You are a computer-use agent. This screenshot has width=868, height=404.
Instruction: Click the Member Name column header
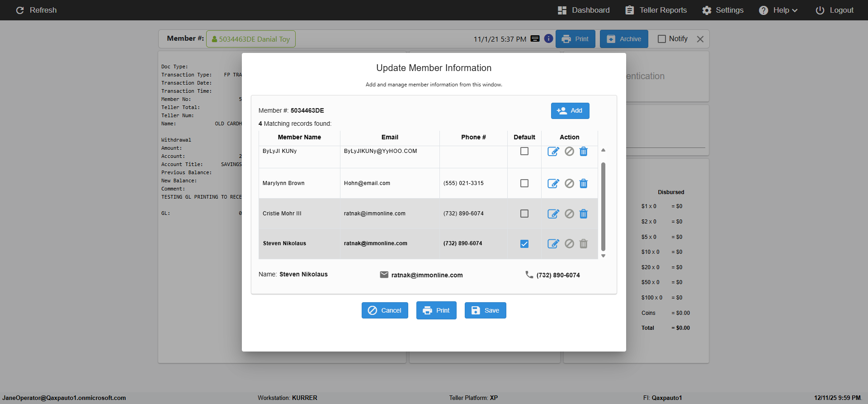[299, 137]
